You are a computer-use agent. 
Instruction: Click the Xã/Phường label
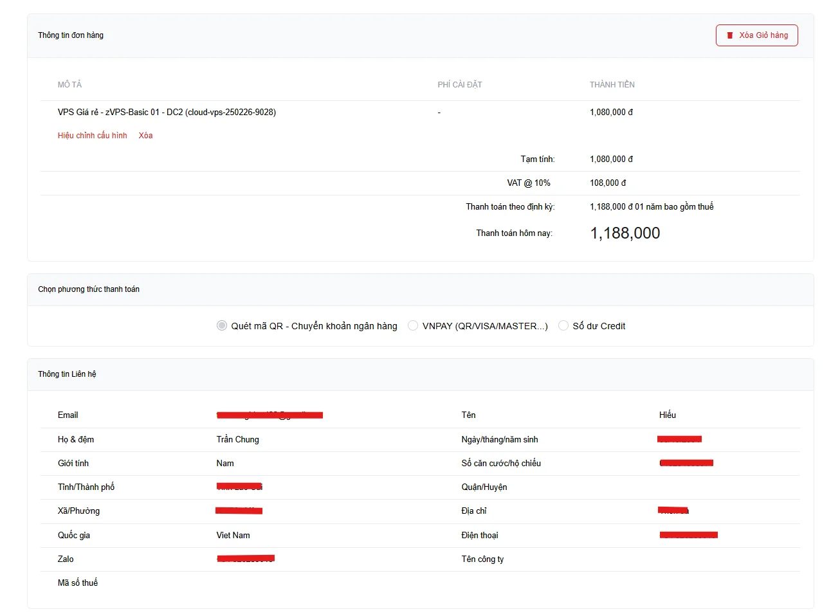click(x=78, y=511)
